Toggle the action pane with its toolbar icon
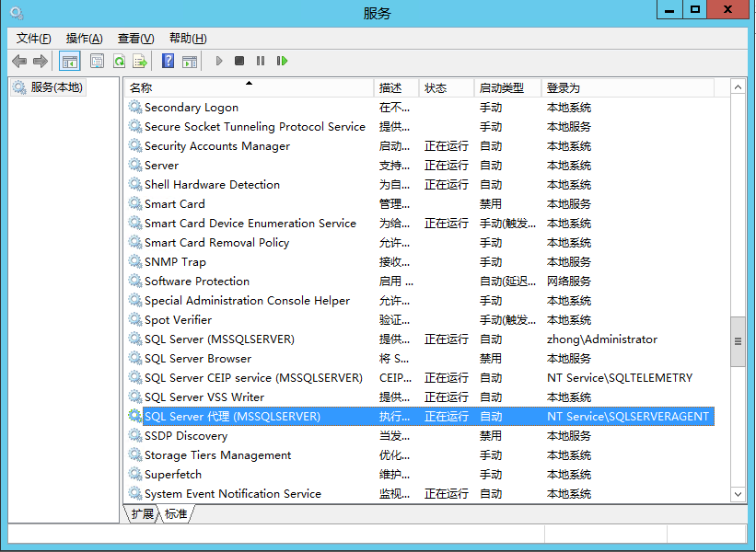This screenshot has height=552, width=756. point(192,61)
